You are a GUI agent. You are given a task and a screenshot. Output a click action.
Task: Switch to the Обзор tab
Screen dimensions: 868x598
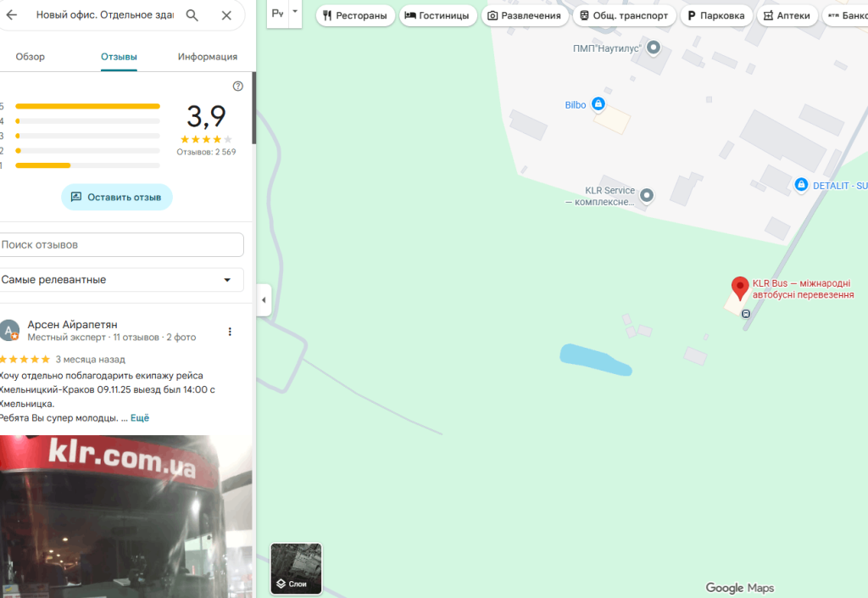point(30,57)
